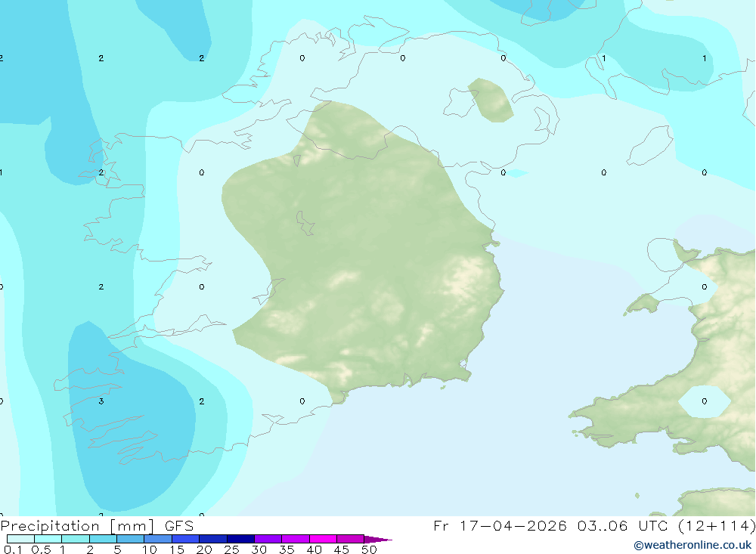Click the legend label '40'
The height and width of the screenshot is (554, 756).
point(314,549)
